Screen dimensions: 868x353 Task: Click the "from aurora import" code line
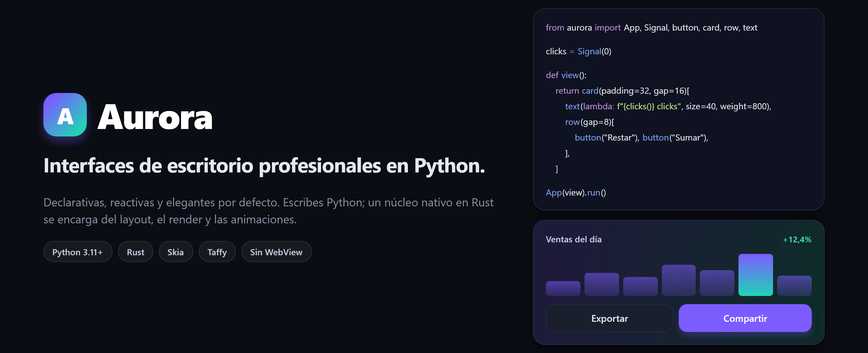[x=651, y=28]
